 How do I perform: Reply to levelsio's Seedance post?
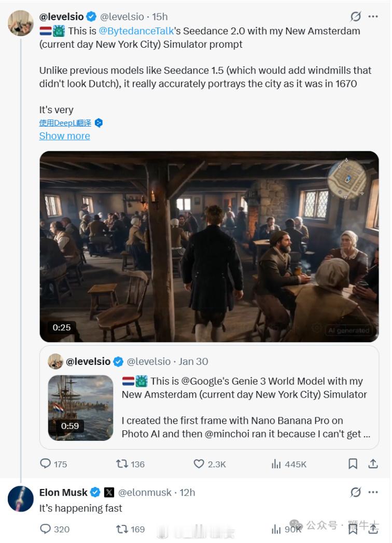pos(46,464)
